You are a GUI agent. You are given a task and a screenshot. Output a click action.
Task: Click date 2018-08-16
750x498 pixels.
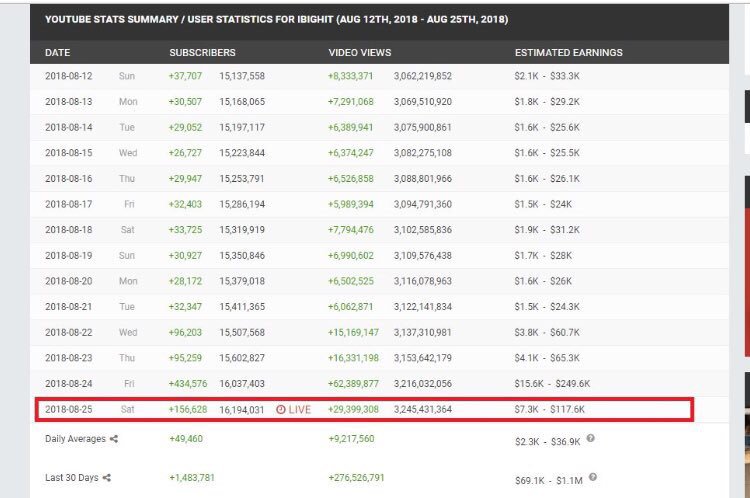[x=68, y=178]
